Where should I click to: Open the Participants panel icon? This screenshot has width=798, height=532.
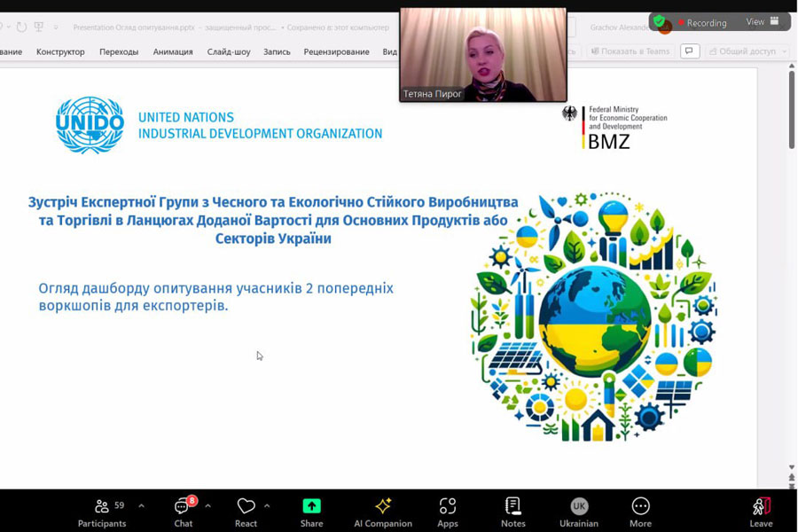102,506
